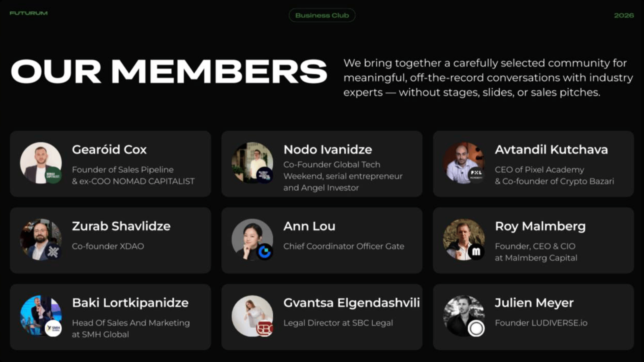Select the Zurab Shavlidze name heading

tap(121, 226)
